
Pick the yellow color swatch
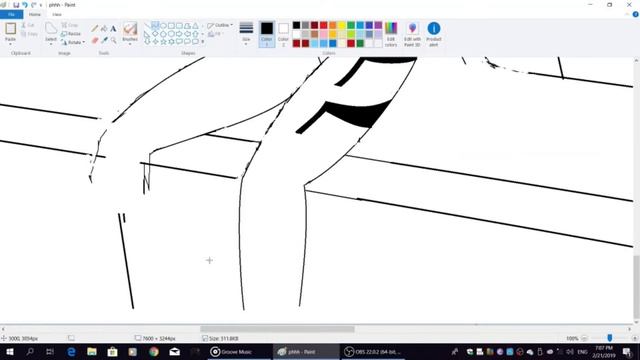342,25
